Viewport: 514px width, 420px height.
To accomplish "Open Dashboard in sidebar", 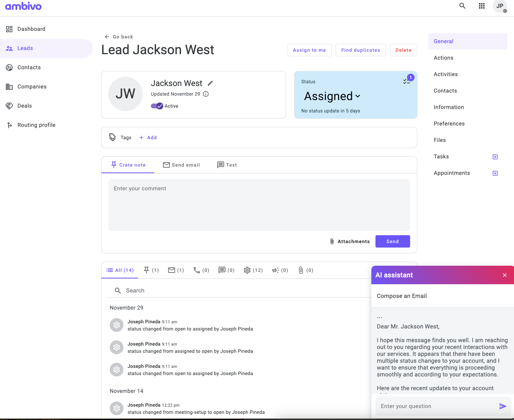I will point(46,29).
